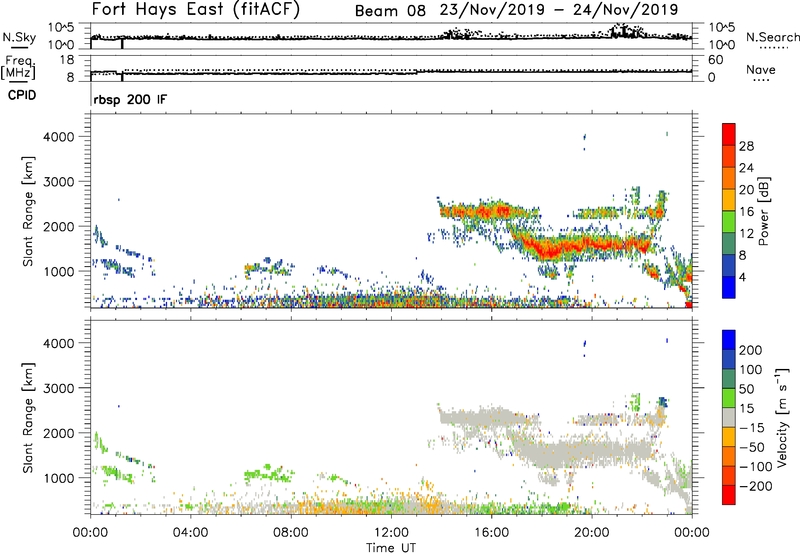Pick the red top segment of power colorbar
Viewport: 800px width, 554px height.
point(729,135)
